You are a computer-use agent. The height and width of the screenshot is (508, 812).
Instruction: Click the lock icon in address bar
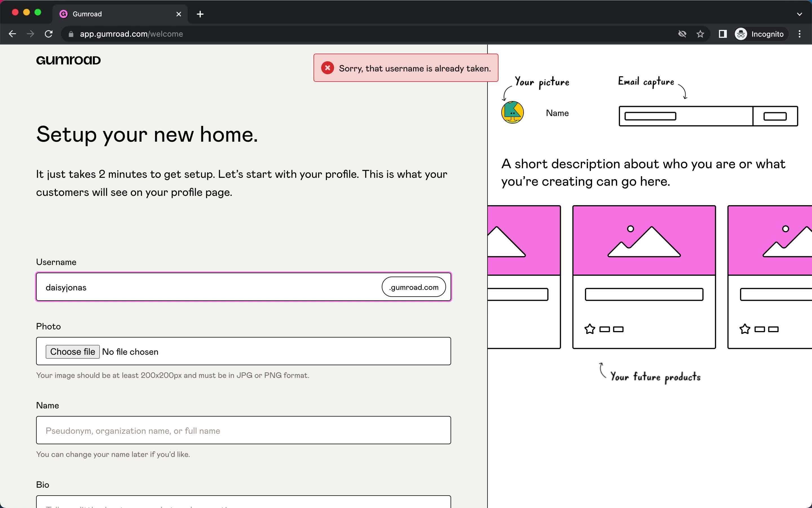71,34
